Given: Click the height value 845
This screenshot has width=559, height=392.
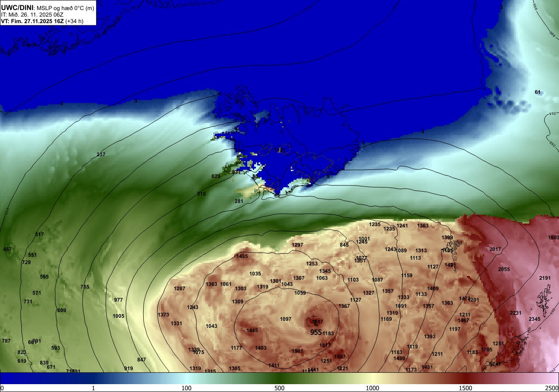Looking at the screenshot, I should tap(344, 245).
